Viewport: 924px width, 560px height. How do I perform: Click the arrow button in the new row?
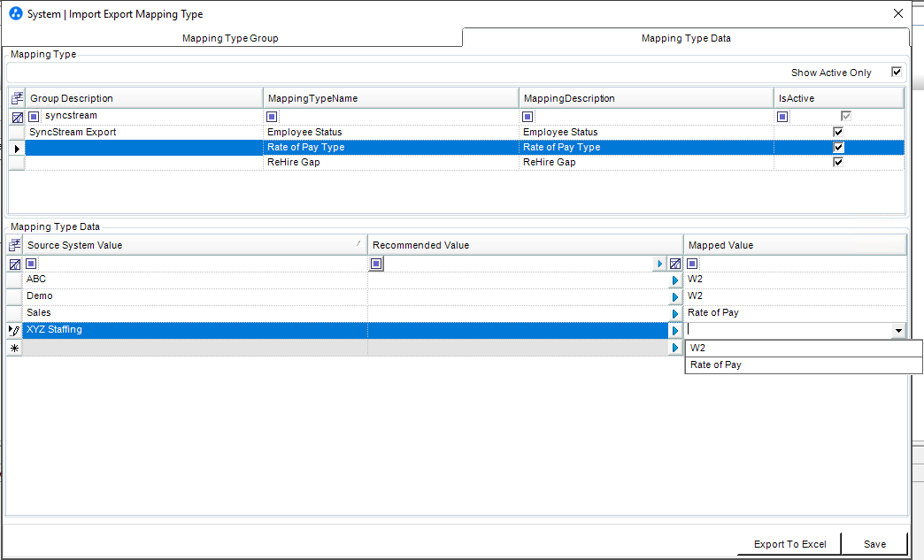click(x=675, y=348)
